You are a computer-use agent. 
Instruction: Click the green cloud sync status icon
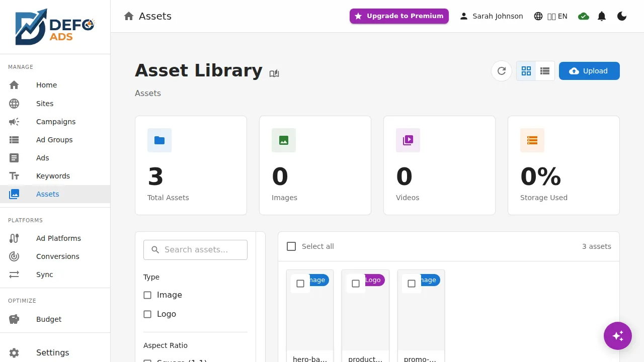[x=584, y=16]
